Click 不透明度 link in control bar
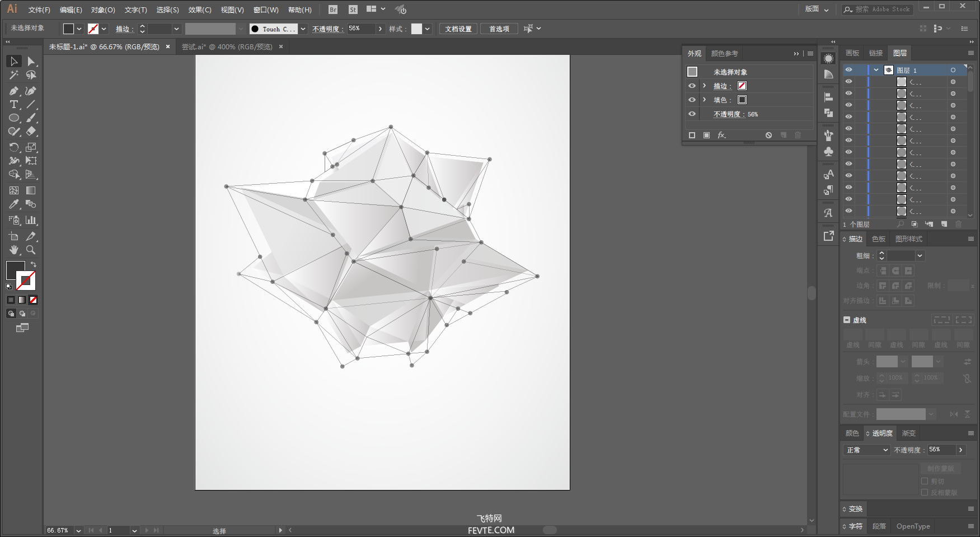This screenshot has height=537, width=980. coord(327,29)
